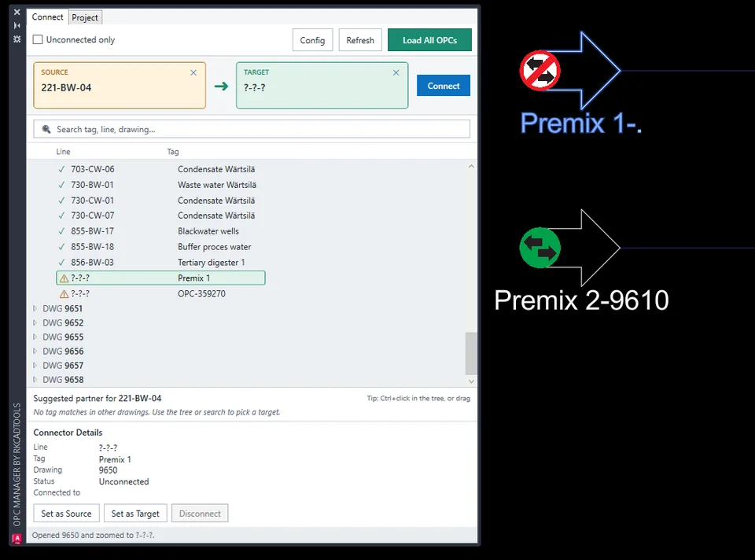Expand the DWG 9657 node
The height and width of the screenshot is (560, 755).
coord(35,365)
